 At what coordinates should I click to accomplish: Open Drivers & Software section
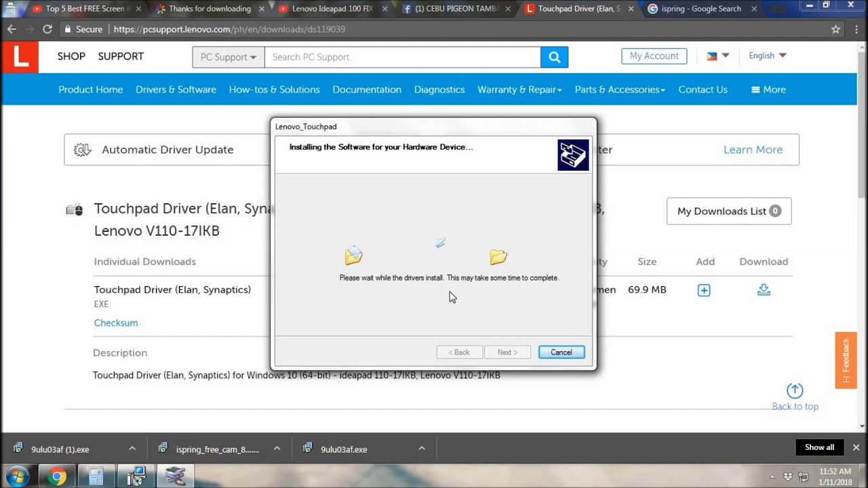176,89
